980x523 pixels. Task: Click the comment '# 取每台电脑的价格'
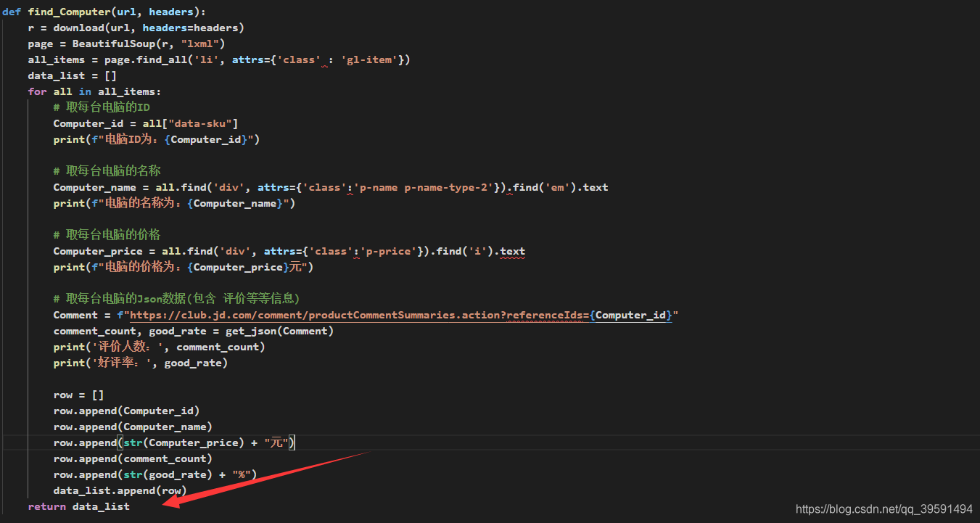(x=107, y=235)
